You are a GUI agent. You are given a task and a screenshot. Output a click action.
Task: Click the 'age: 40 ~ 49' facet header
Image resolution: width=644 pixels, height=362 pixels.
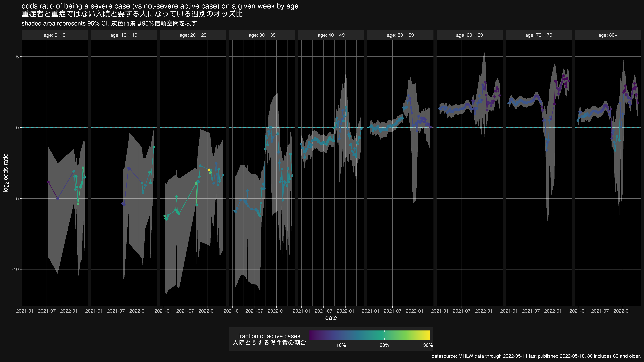(x=331, y=35)
